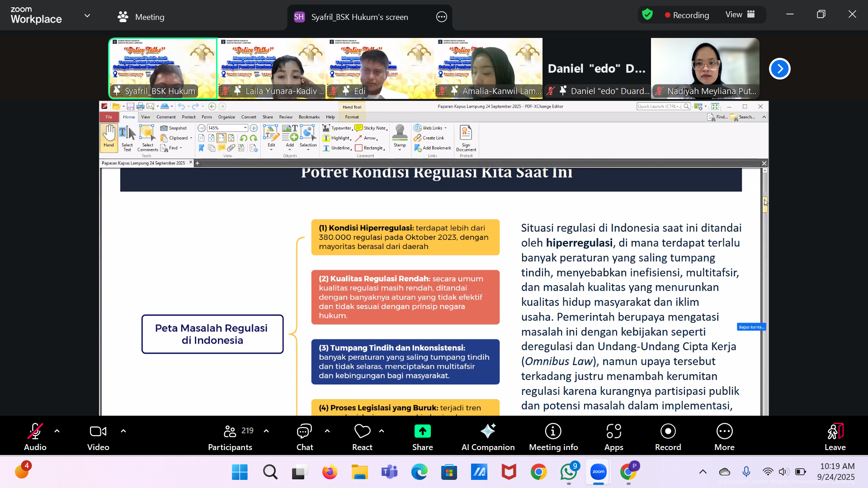Switch to the Meeting tab
868x488 pixels.
pos(141,17)
